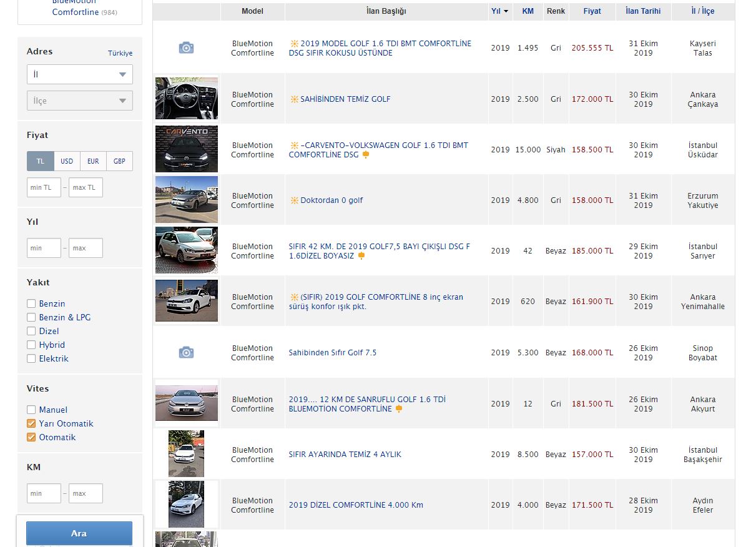Click price 205.555 TL
This screenshot has width=756, height=547.
coord(592,48)
